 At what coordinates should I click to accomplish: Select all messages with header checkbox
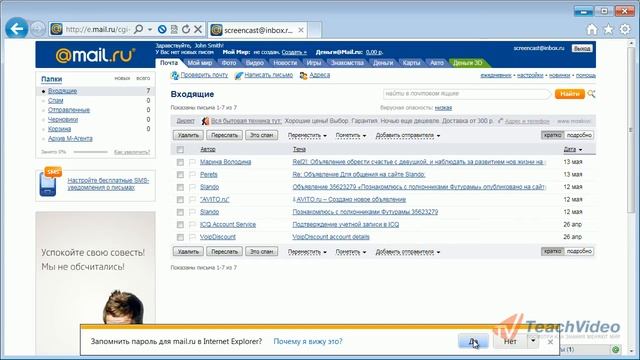180,150
